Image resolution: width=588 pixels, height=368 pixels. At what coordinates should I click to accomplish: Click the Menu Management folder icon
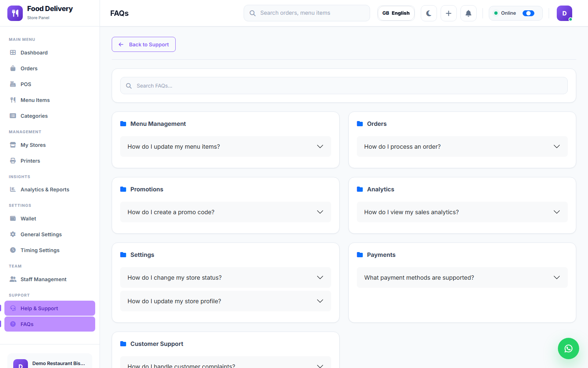point(123,124)
